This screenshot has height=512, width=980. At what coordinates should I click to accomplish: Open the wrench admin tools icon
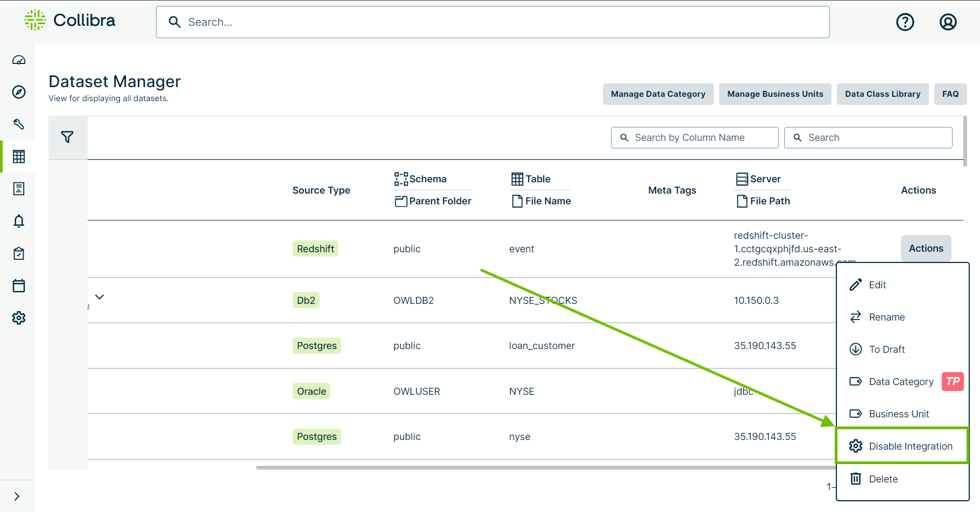pos(18,124)
